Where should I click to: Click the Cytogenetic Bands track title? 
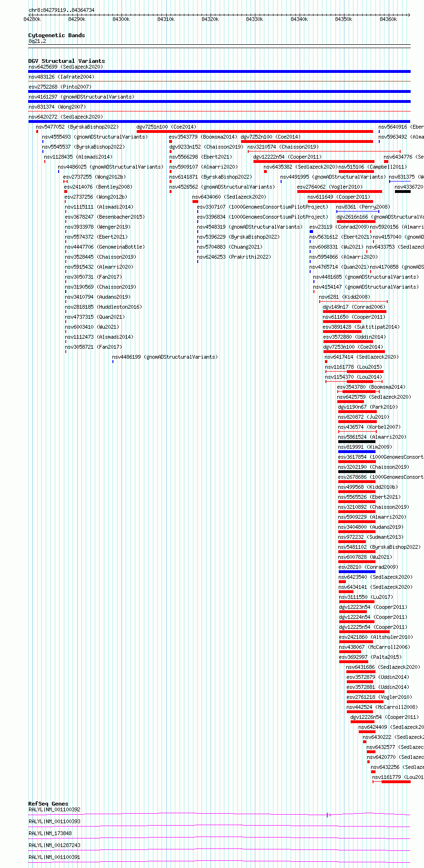click(x=57, y=35)
